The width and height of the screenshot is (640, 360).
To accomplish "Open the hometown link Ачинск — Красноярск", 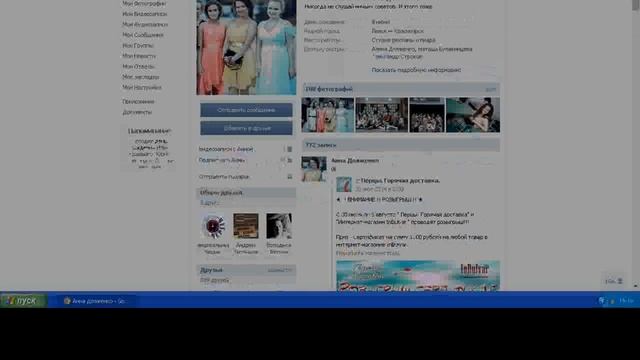I will coord(397,31).
